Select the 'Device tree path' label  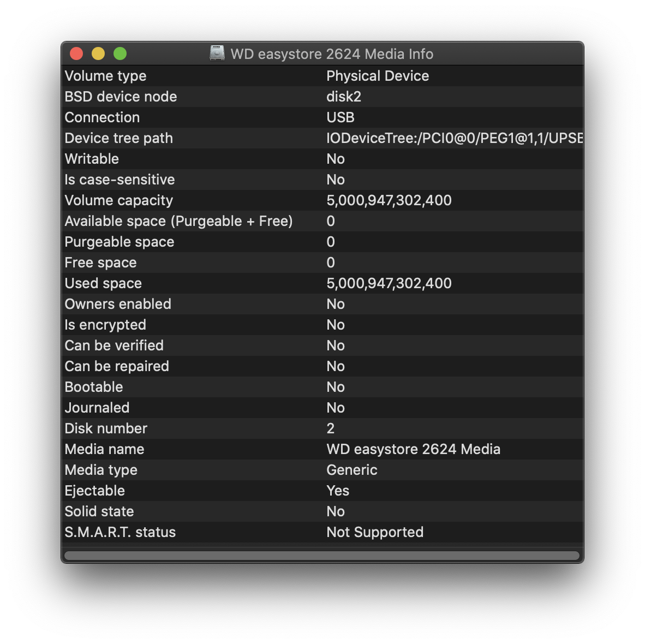(119, 138)
